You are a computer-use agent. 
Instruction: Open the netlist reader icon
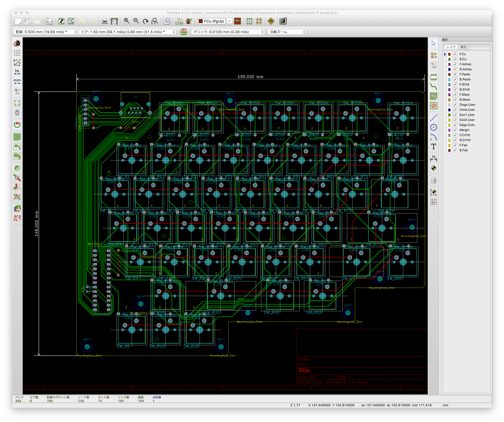point(179,21)
